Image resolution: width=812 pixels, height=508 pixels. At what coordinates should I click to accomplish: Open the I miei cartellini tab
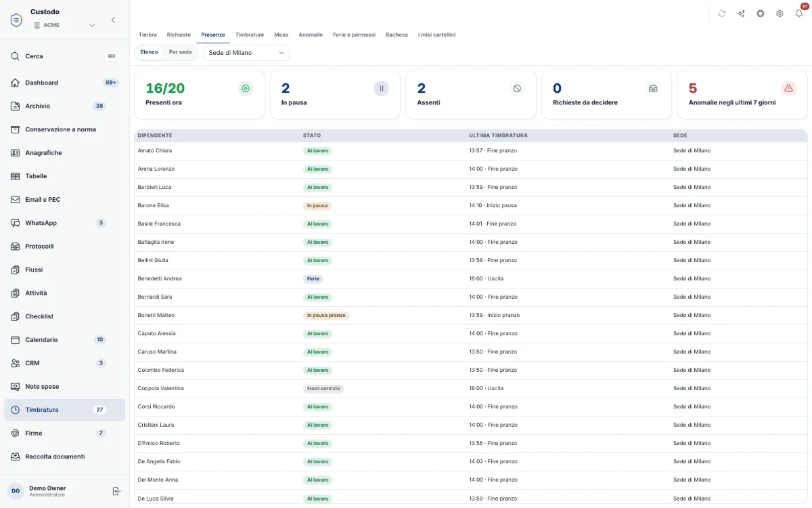coord(436,35)
